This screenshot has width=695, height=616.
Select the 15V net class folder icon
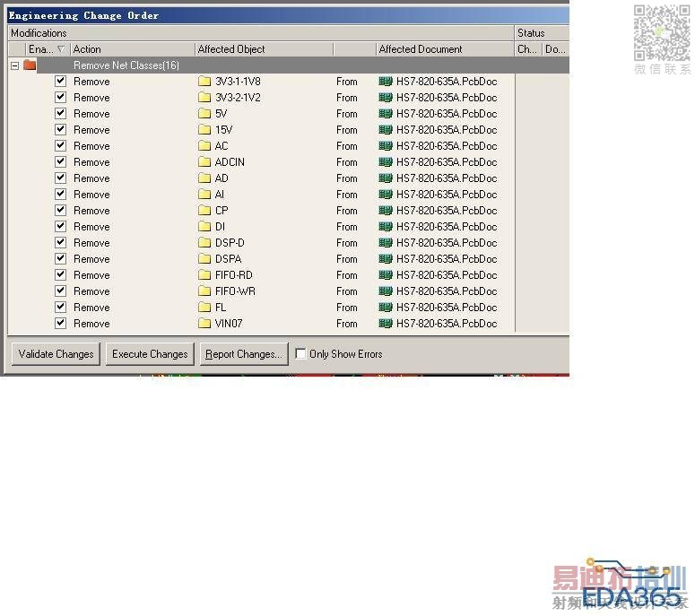click(204, 129)
